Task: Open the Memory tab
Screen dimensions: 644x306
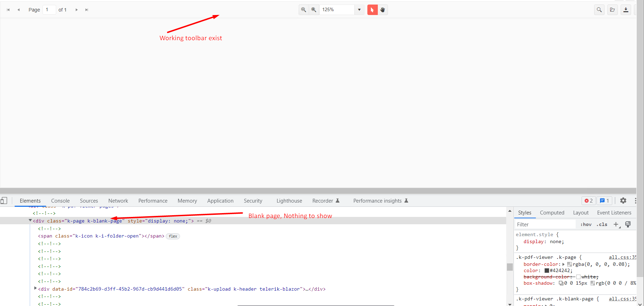Action: click(x=187, y=201)
